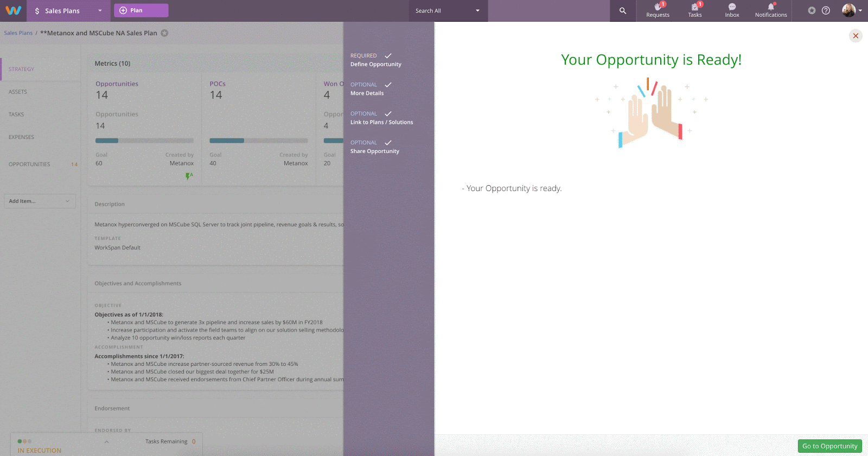Click the POCs metric progress bar
The width and height of the screenshot is (868, 456).
click(x=258, y=141)
